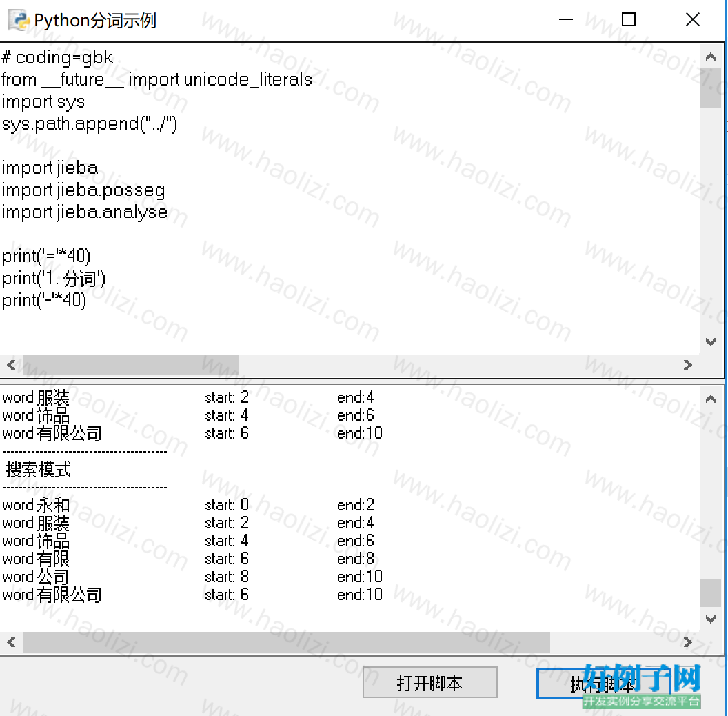The width and height of the screenshot is (728, 716).
Task: Click 'start: 0' value in output
Action: pos(227,505)
